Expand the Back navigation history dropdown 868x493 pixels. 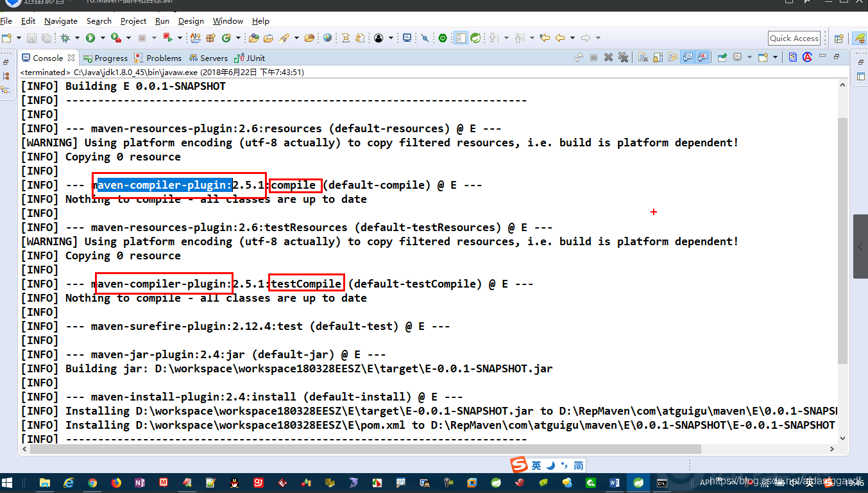coord(572,38)
